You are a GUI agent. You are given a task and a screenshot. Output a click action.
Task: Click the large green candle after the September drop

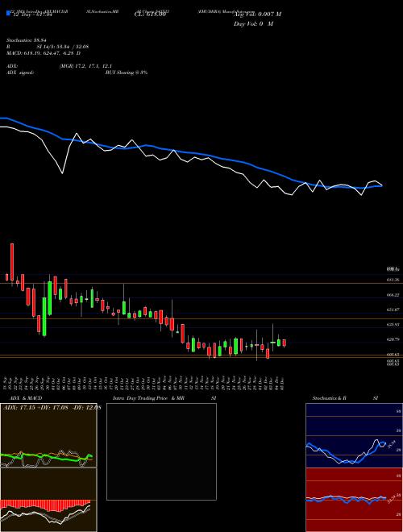click(44, 316)
